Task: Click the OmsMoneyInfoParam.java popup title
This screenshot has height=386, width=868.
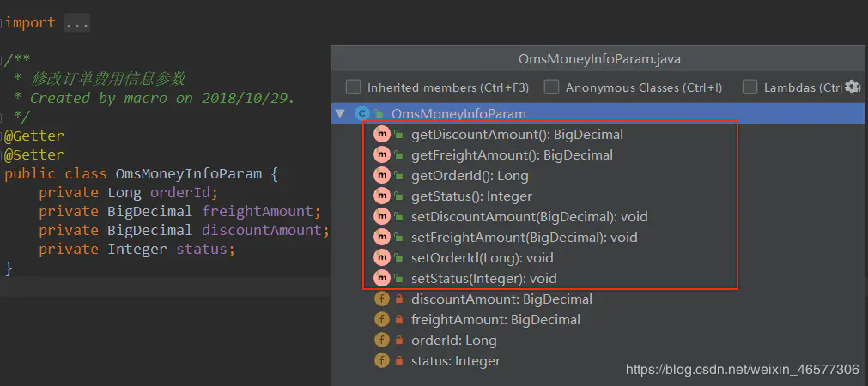Action: (599, 58)
